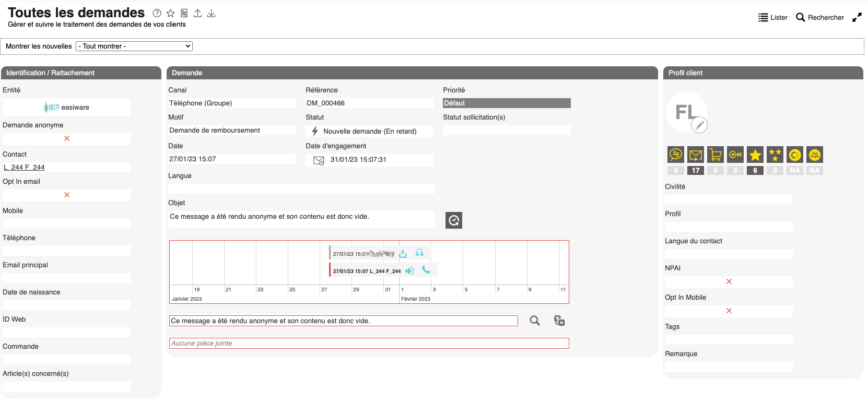Open the Rechercher search option
868x402 pixels.
click(x=820, y=18)
